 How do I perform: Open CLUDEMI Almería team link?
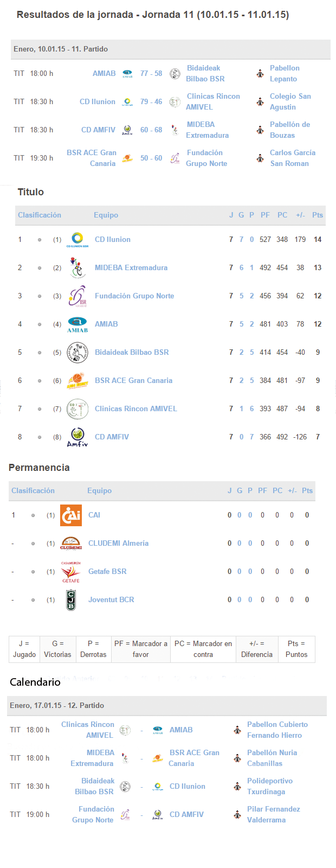click(118, 543)
